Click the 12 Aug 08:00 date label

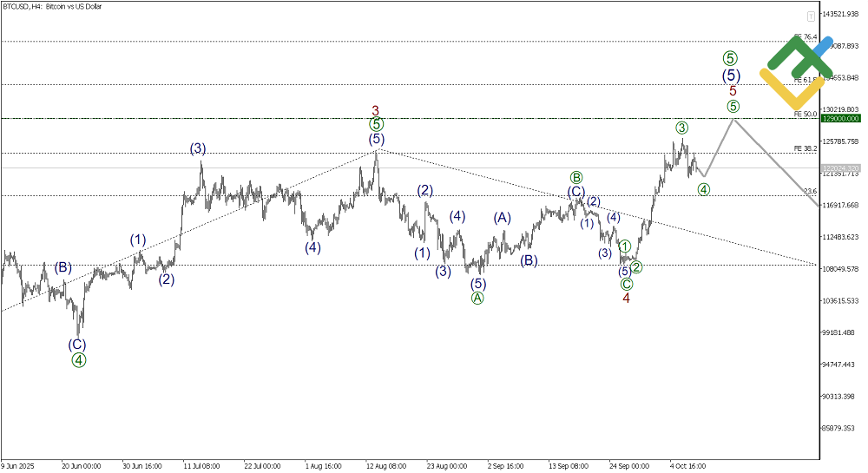pyautogui.click(x=386, y=466)
